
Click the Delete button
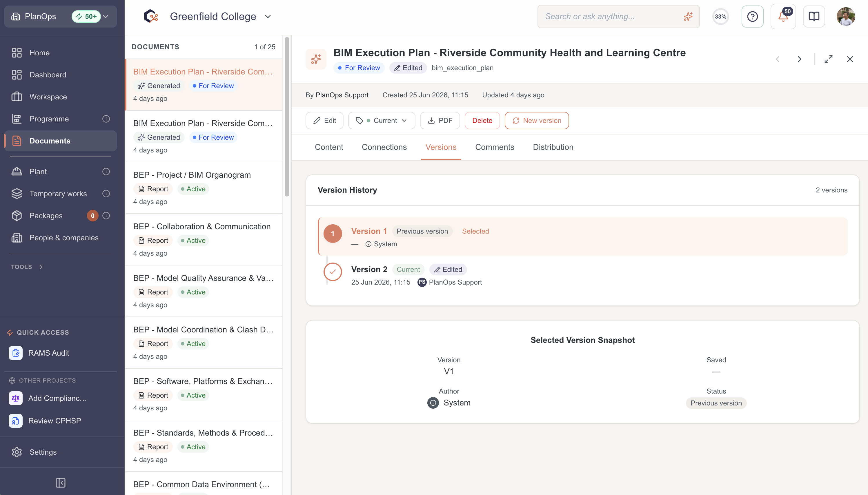coord(482,120)
